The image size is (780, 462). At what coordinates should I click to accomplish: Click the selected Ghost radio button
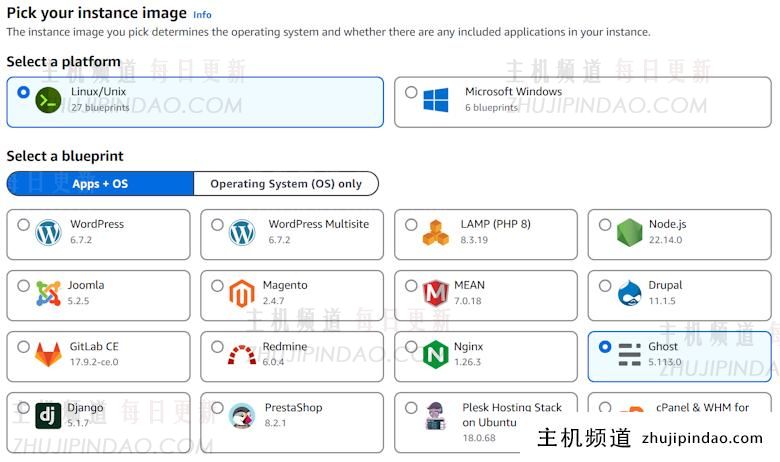(605, 347)
